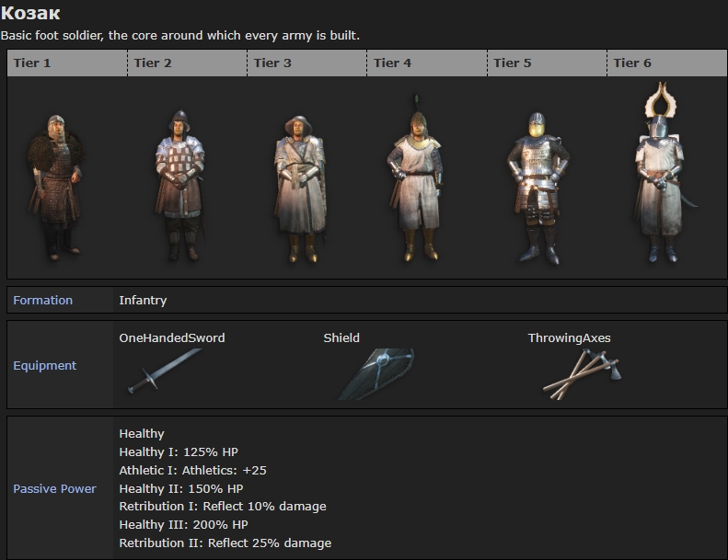Click the Tier 5 armored soldier image

coord(537,188)
